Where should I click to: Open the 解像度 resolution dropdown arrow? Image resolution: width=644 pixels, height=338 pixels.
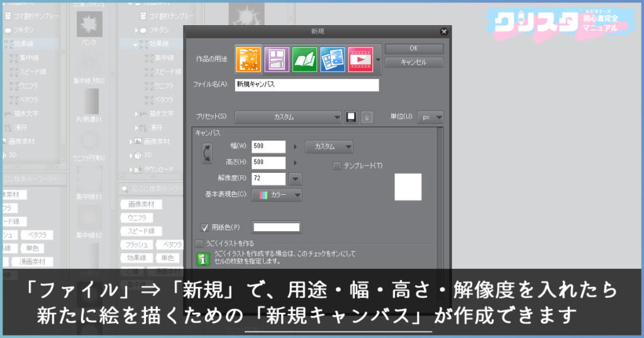tap(296, 179)
